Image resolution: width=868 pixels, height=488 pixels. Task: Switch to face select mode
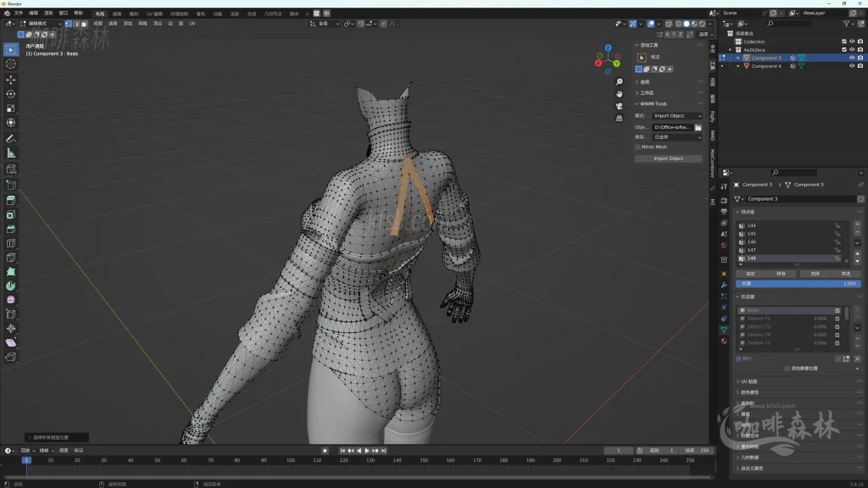tap(84, 24)
